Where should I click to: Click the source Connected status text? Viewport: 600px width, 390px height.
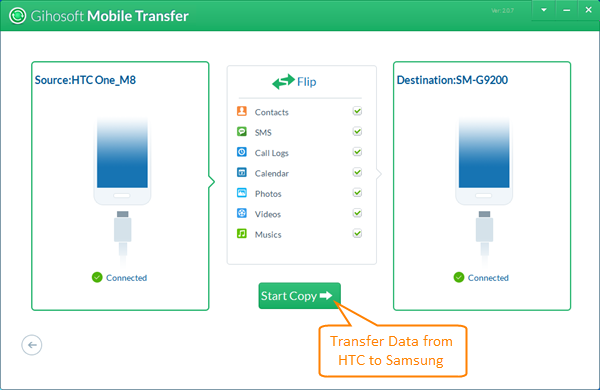(127, 277)
